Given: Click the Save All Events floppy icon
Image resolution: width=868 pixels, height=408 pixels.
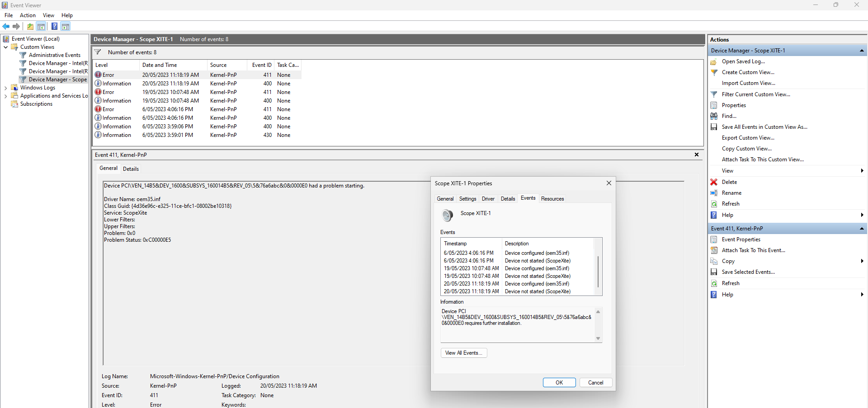Looking at the screenshot, I should pyautogui.click(x=714, y=127).
